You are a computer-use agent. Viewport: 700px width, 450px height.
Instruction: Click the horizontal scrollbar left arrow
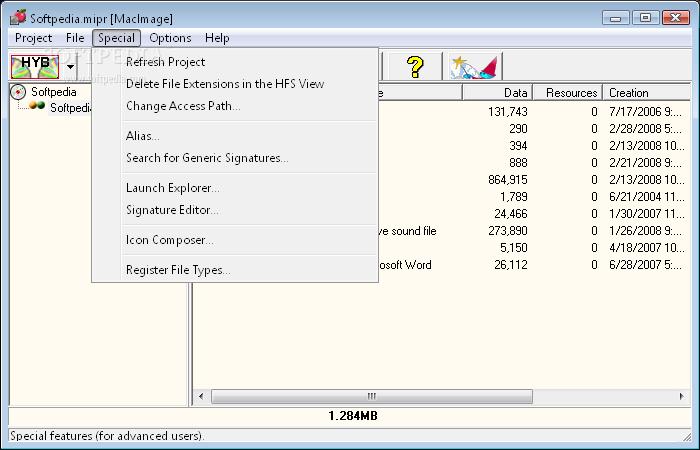click(201, 396)
